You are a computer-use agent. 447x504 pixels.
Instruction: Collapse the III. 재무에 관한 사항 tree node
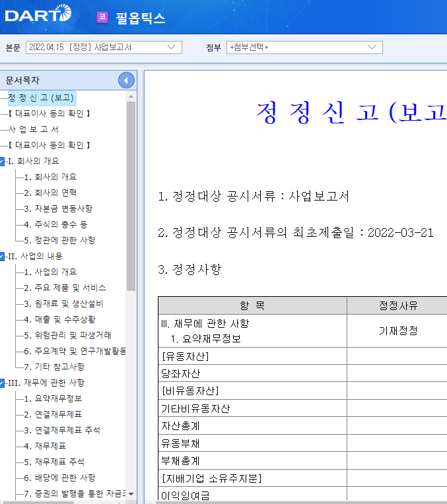(x=2, y=383)
